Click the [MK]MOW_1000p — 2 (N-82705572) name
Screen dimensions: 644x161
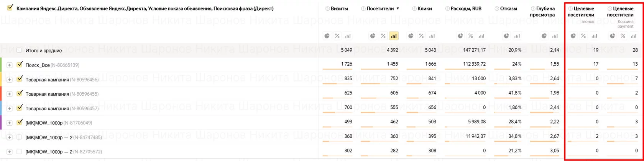pyautogui.click(x=49, y=152)
